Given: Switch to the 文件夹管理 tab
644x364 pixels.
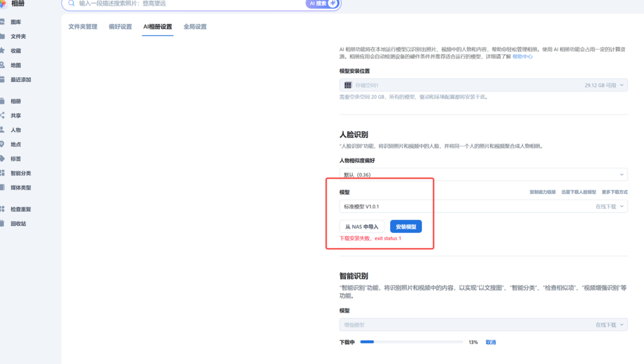Looking at the screenshot, I should coord(83,27).
